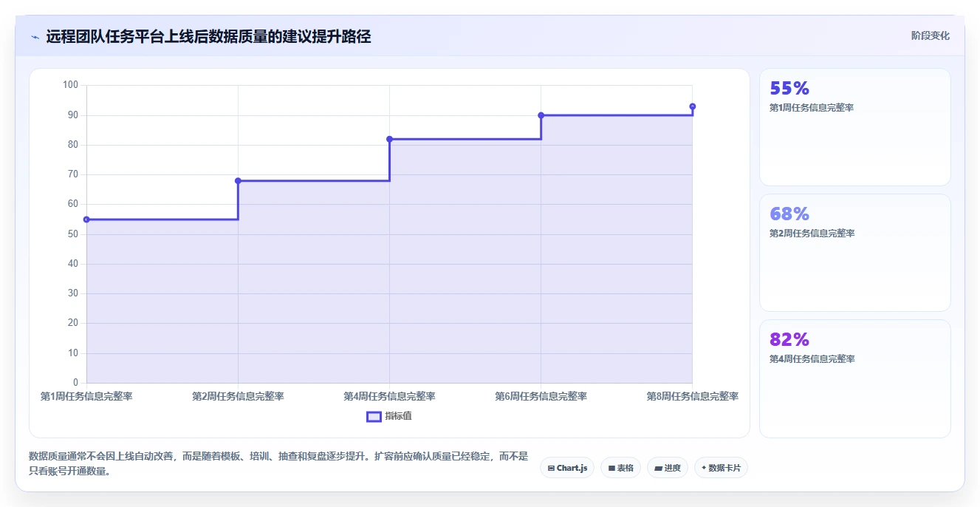Click 第1周任务信息完整率 caption under 55%
Image resolution: width=980 pixels, height=507 pixels.
click(812, 108)
